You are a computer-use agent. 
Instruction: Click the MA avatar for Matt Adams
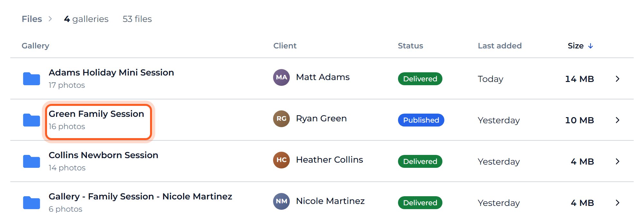pos(281,77)
